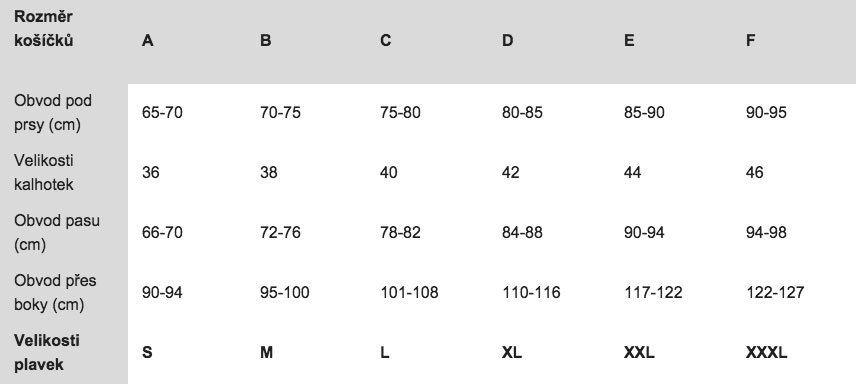Click the 'Rozměr košíčků' header cell
This screenshot has height=384, width=856.
44,29
